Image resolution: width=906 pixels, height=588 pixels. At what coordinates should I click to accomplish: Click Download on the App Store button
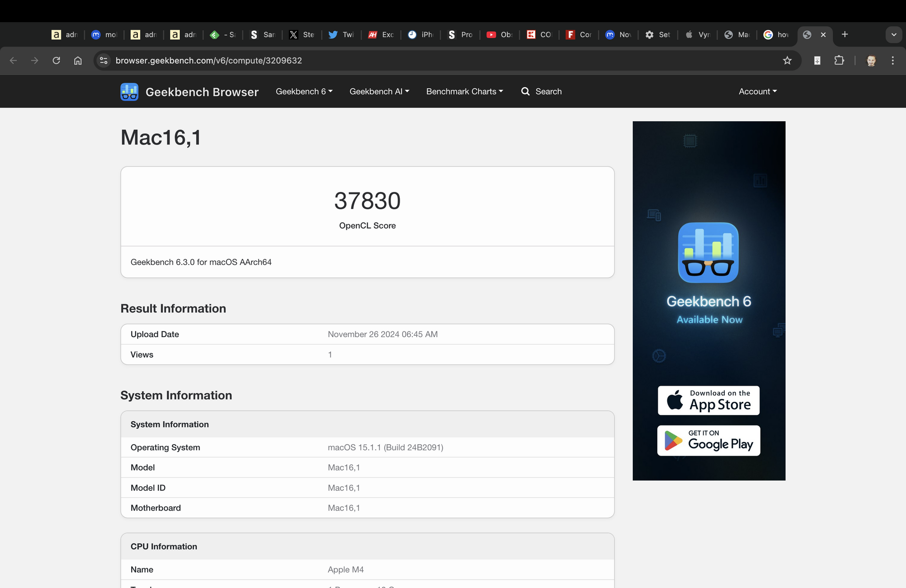pyautogui.click(x=708, y=400)
